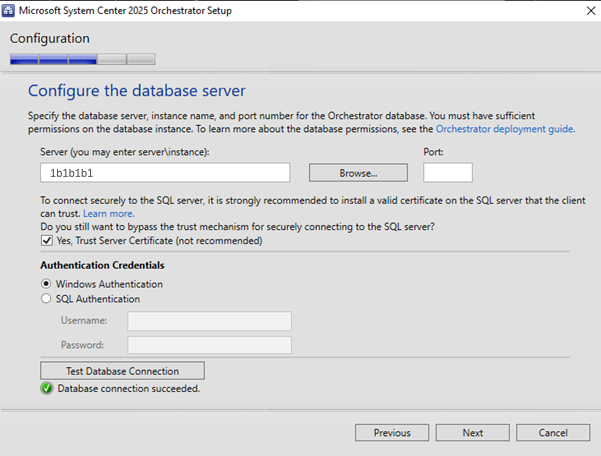Uncheck Yes, Trust Server Certificate checkbox
This screenshot has height=456, width=601.
(47, 241)
